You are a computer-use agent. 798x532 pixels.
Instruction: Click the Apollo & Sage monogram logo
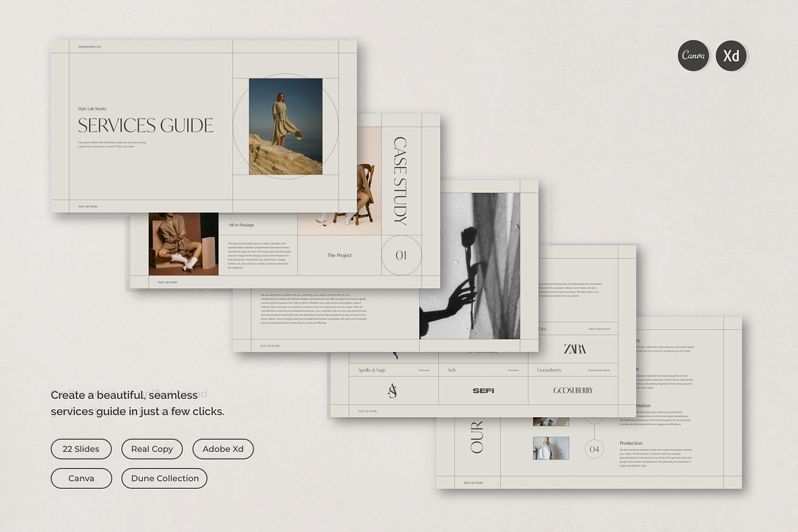coord(392,391)
